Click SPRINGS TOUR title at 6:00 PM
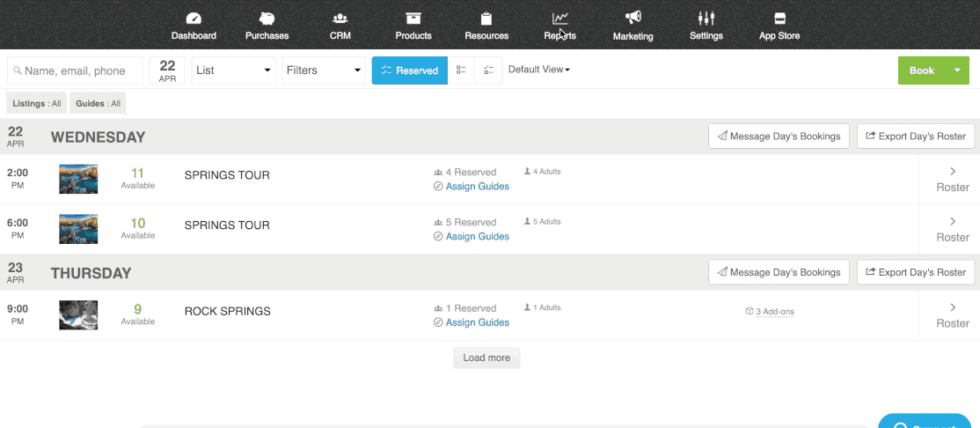Image resolution: width=980 pixels, height=428 pixels. pos(227,225)
